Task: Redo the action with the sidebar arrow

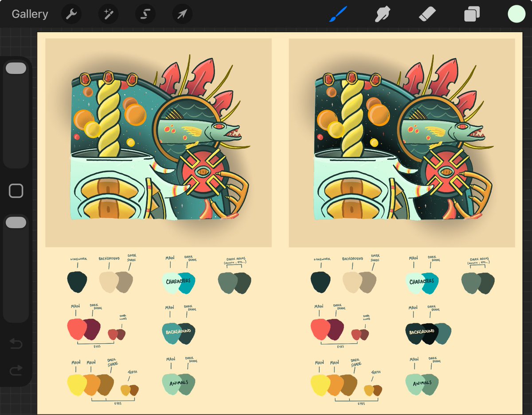Action: click(x=16, y=370)
